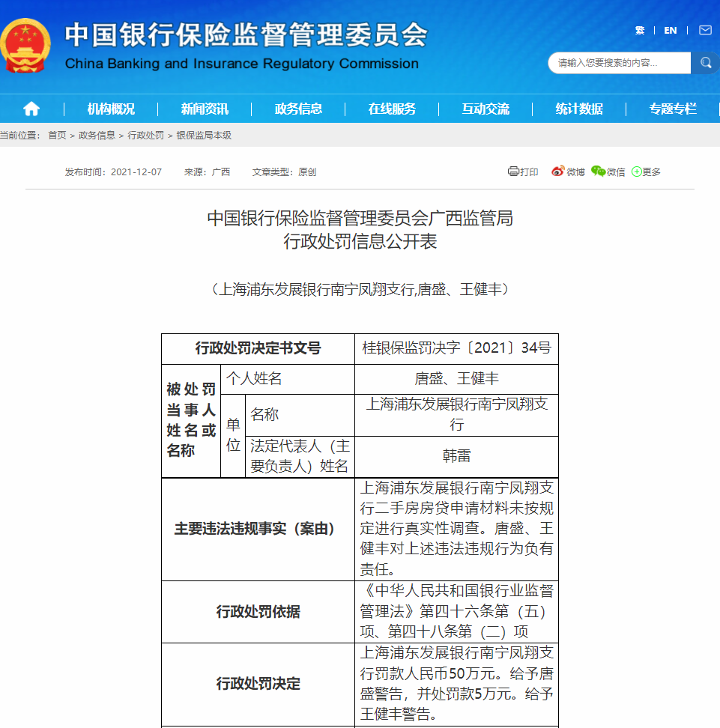This screenshot has width=720, height=728.
Task: Click the violation facts cell mentioning 二手房房贷申请材料
Action: tap(456, 529)
